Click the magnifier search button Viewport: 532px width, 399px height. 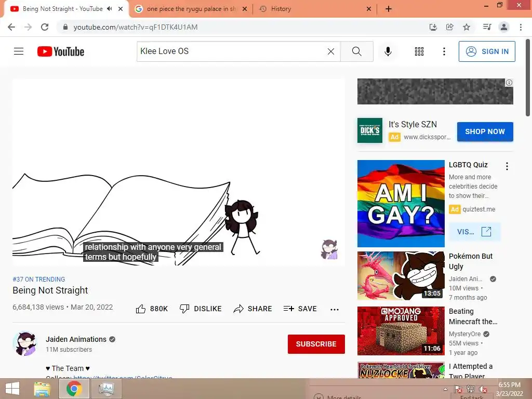[x=356, y=51]
